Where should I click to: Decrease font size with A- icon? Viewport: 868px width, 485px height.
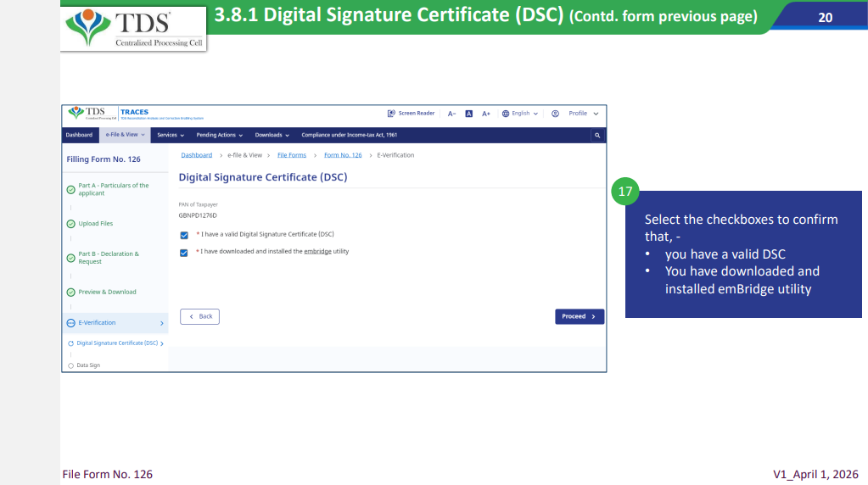(452, 113)
